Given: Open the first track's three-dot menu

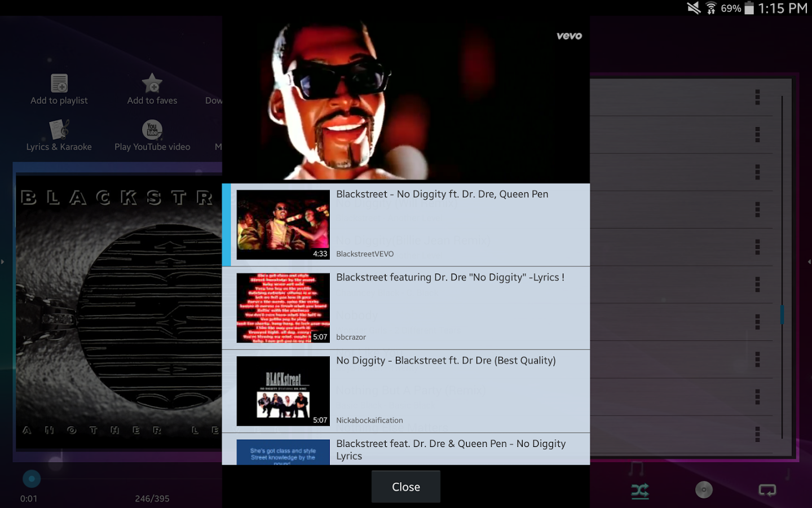Looking at the screenshot, I should [757, 97].
